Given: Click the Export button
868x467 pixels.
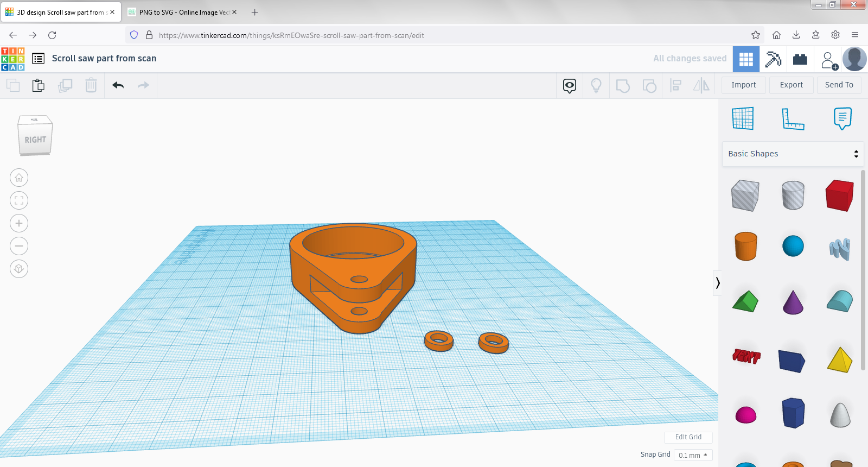Looking at the screenshot, I should [x=792, y=85].
